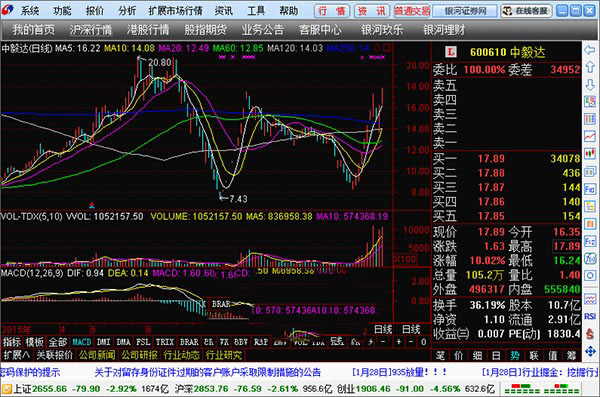Select the 值 tab under quote panel
Screen dimensions: 600x397
coord(553,356)
